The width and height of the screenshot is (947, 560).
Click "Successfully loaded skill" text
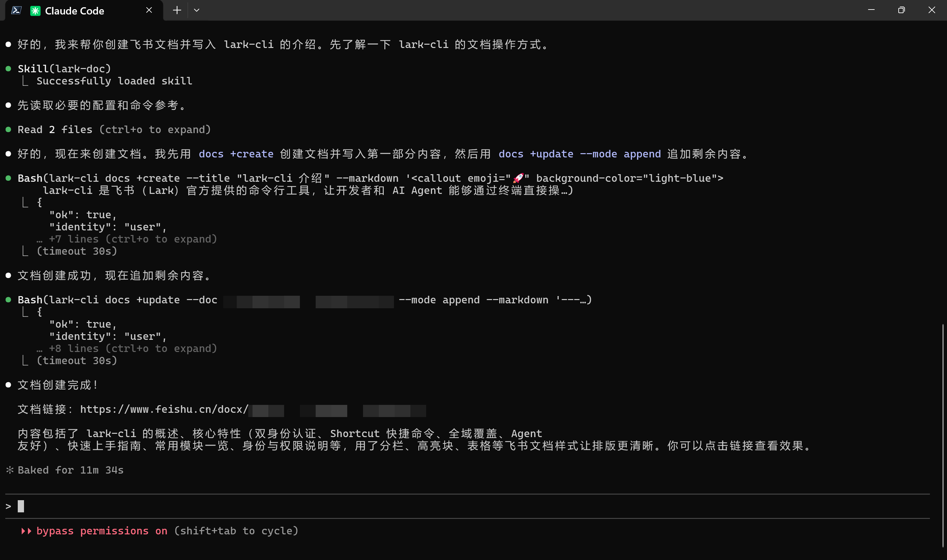(x=114, y=81)
